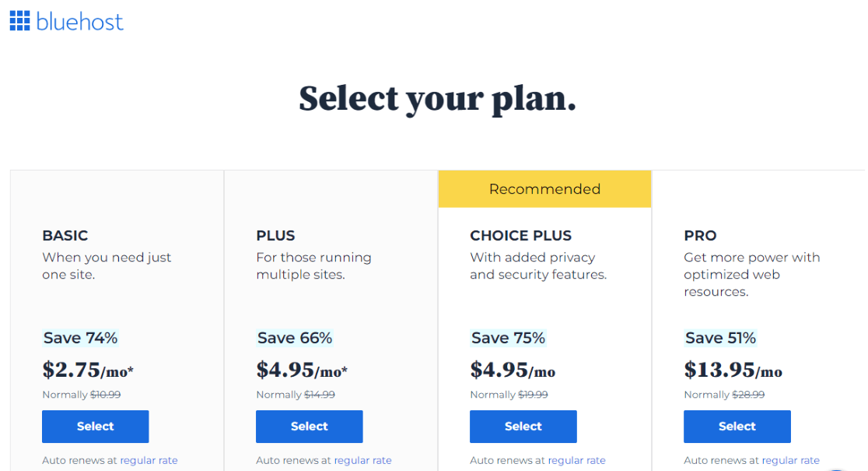Open the regular rate link under PRO
868x471 pixels.
click(790, 460)
